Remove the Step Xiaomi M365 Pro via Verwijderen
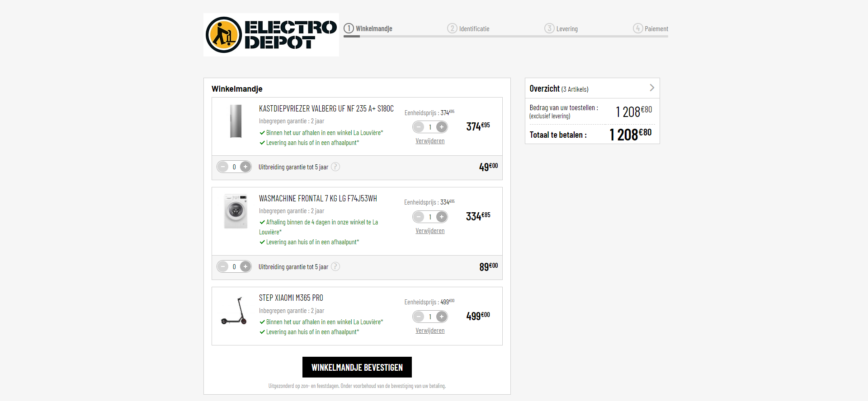Viewport: 868px width, 401px height. click(x=430, y=331)
